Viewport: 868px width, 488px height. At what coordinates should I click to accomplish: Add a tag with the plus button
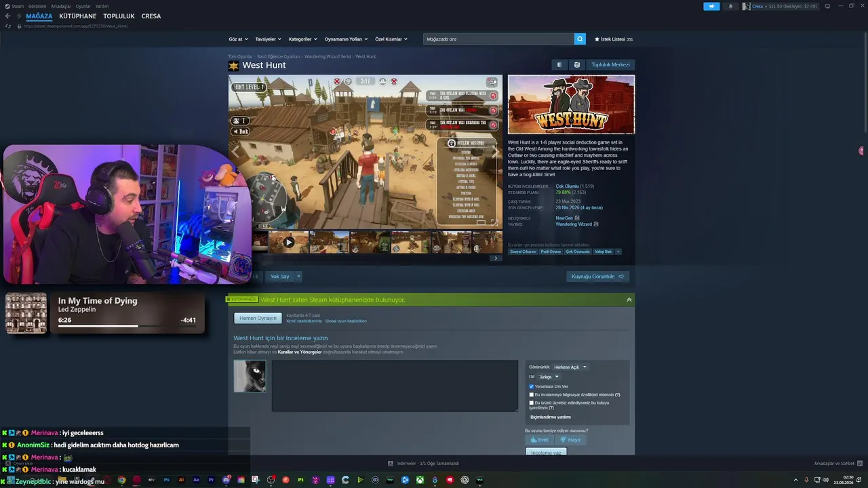coord(618,251)
